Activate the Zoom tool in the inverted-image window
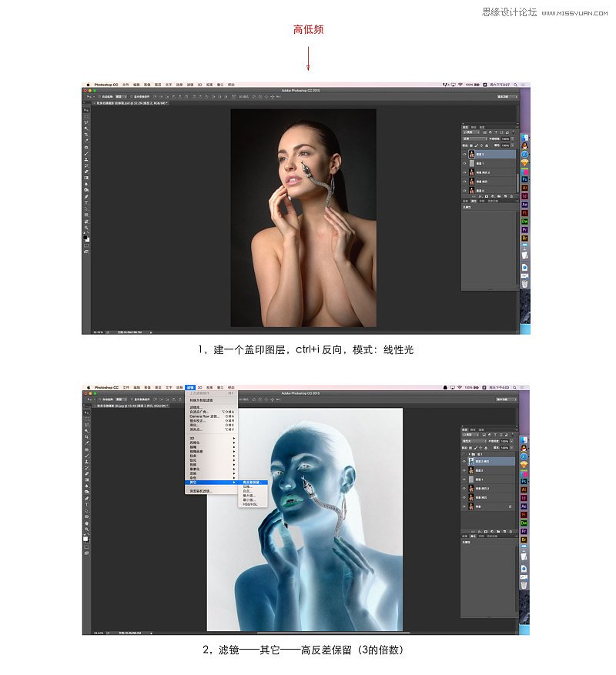This screenshot has height=675, width=616. pos(85,530)
